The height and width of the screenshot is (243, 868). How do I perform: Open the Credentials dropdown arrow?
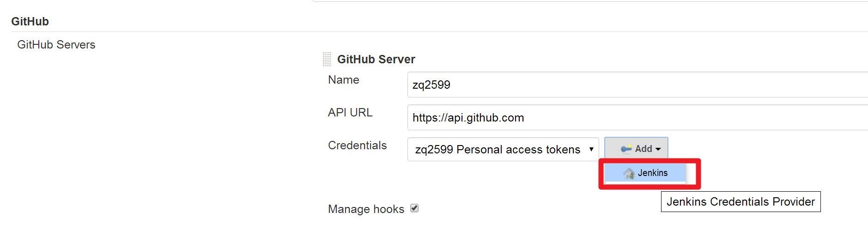pyautogui.click(x=591, y=149)
